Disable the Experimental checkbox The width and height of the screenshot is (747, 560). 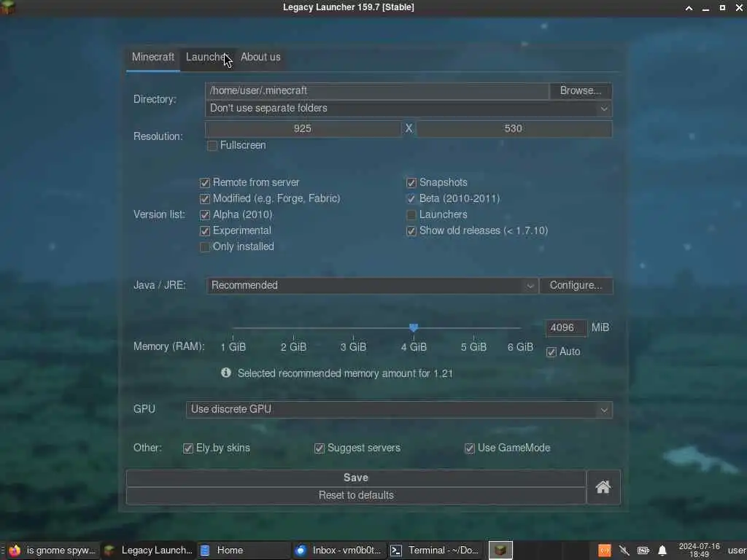pyautogui.click(x=205, y=231)
